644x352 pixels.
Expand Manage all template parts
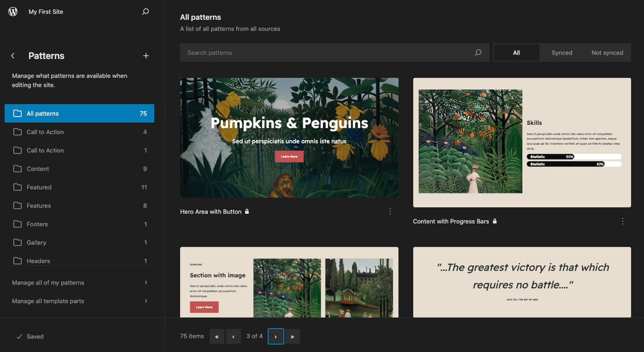click(x=80, y=301)
